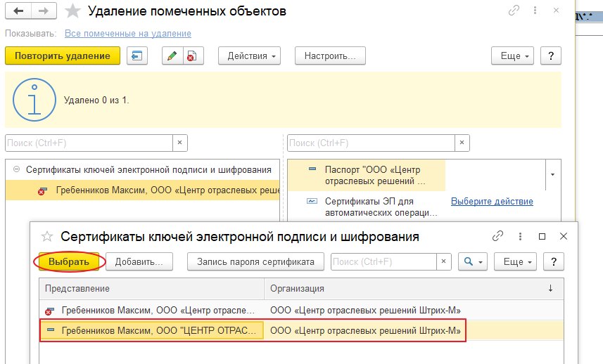Open the dropdown arrow beside the Паспорт row
This screenshot has width=603, height=364.
click(x=552, y=175)
